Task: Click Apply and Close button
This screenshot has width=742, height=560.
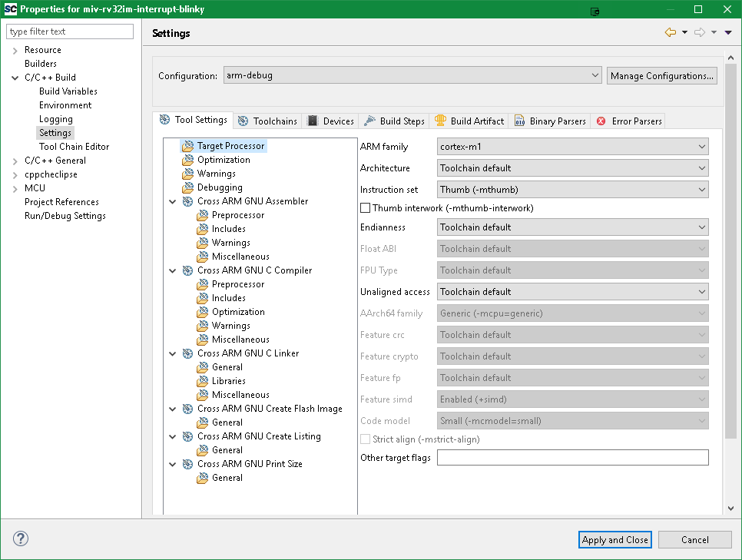Action: (614, 540)
